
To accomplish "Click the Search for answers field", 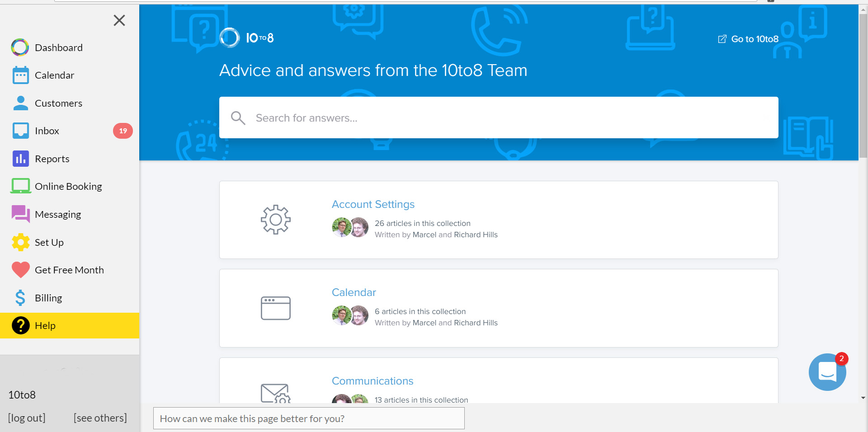I will (x=499, y=117).
